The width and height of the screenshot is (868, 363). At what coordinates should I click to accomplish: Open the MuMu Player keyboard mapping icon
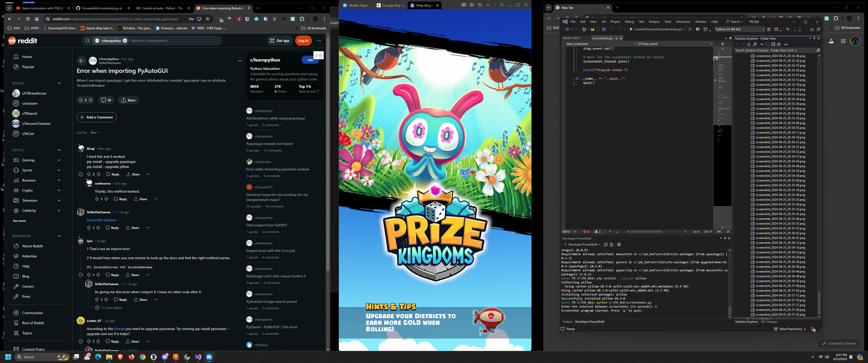point(464,5)
